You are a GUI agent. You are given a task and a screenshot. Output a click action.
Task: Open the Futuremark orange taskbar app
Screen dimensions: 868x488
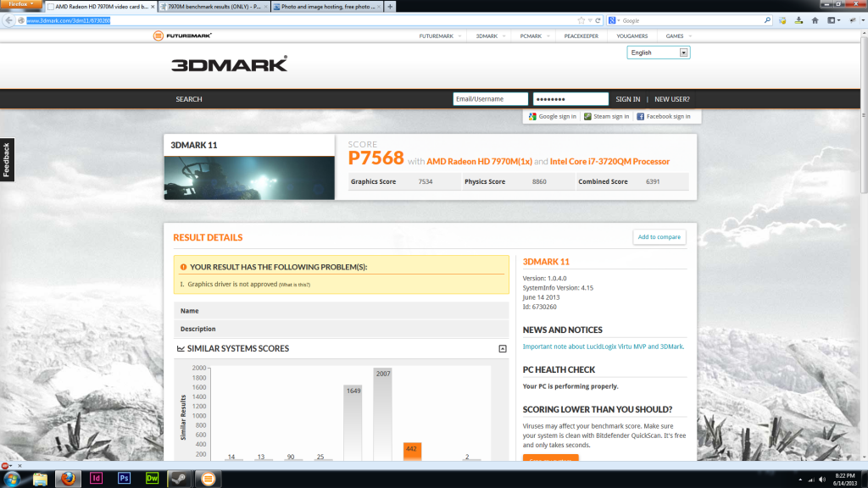209,479
